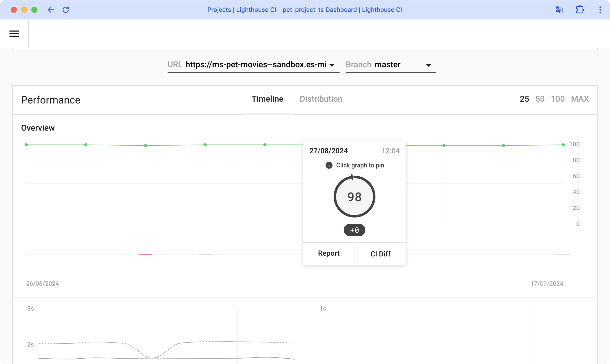610x364 pixels.
Task: Set build limit to 100
Action: (x=558, y=99)
